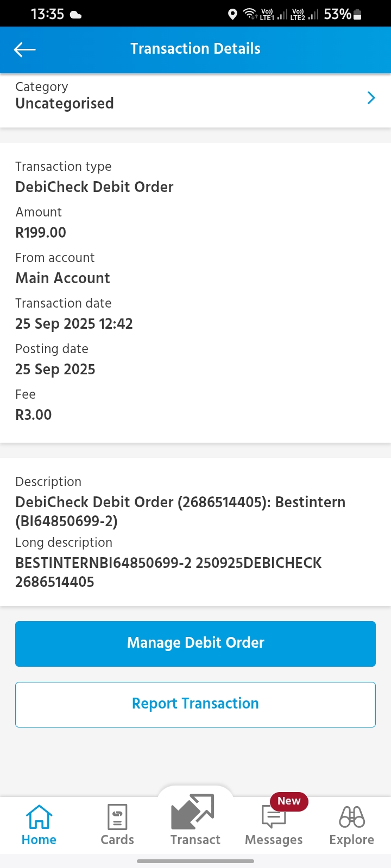Screen dimensions: 391x868
Task: Open the Messages icon
Action: 273,818
